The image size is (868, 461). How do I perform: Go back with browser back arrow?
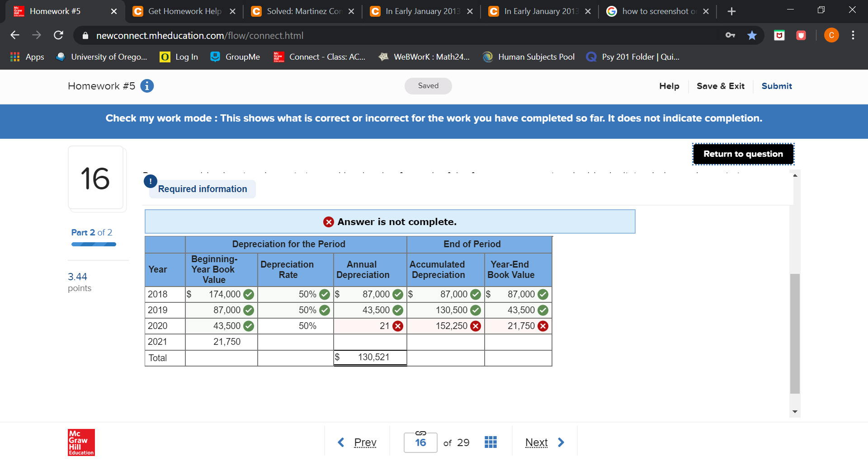pyautogui.click(x=15, y=35)
